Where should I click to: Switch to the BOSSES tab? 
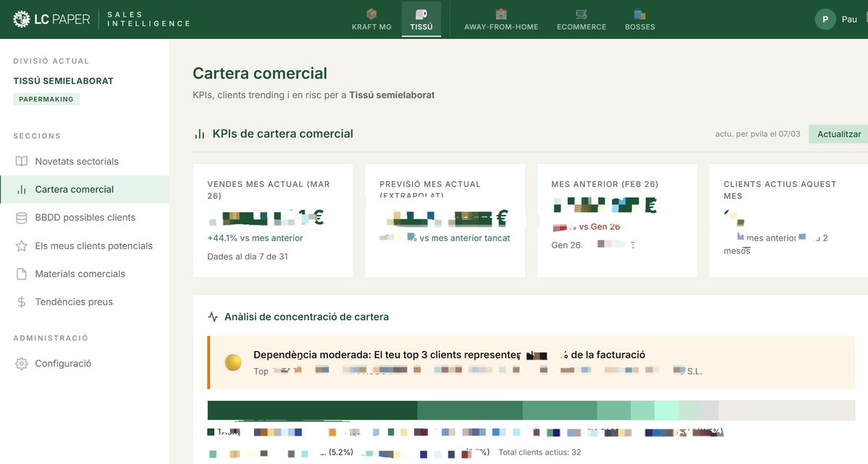pyautogui.click(x=640, y=27)
